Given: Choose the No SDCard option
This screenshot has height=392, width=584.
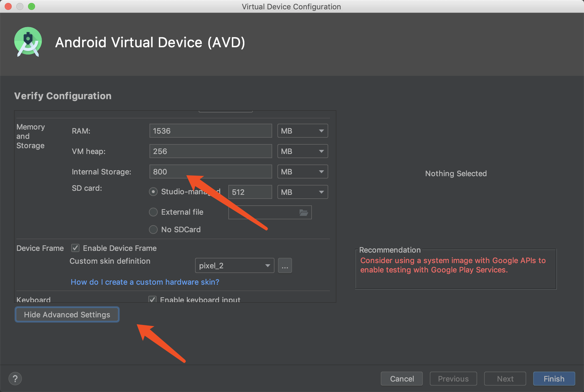Looking at the screenshot, I should pyautogui.click(x=153, y=230).
